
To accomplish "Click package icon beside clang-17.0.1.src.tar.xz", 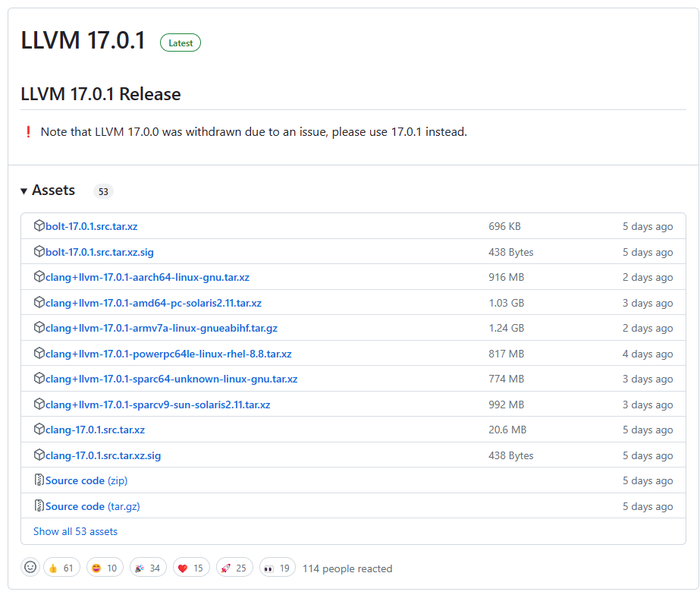I will point(39,430).
